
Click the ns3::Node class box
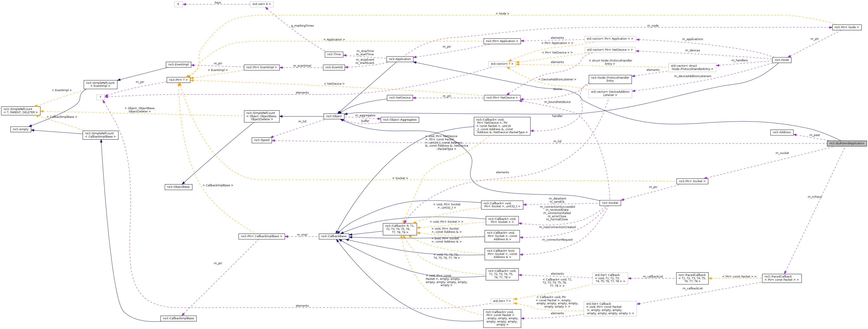coord(782,60)
